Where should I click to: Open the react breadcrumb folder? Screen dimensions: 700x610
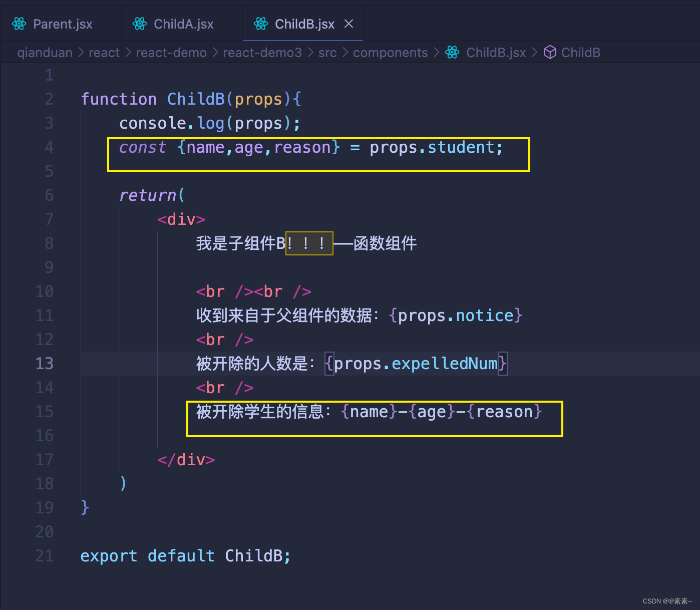coord(104,53)
